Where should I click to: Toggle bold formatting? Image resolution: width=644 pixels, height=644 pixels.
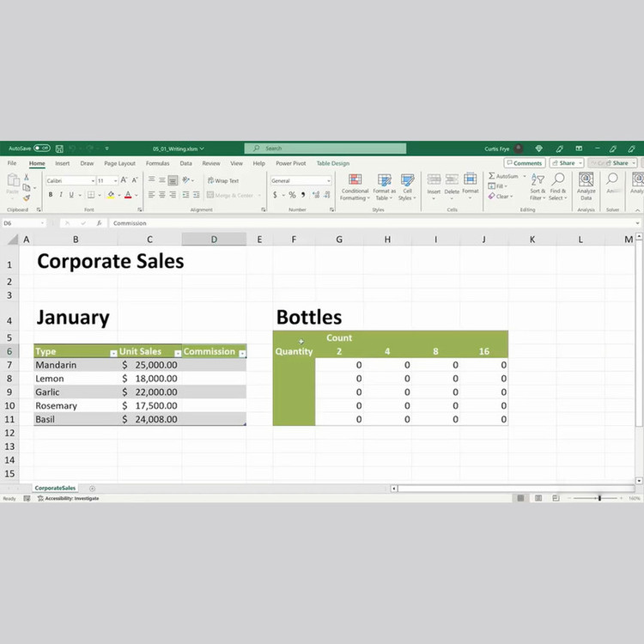coord(51,195)
